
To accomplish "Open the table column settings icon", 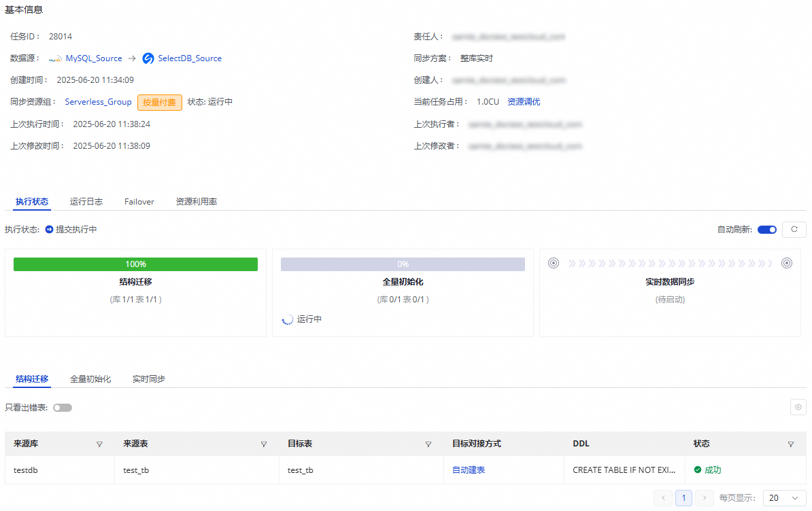I will click(x=798, y=407).
